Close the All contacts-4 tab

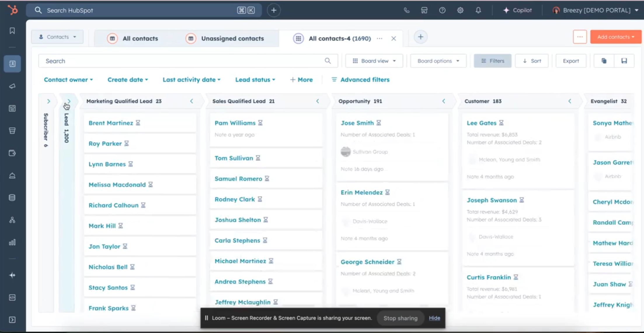pyautogui.click(x=394, y=39)
